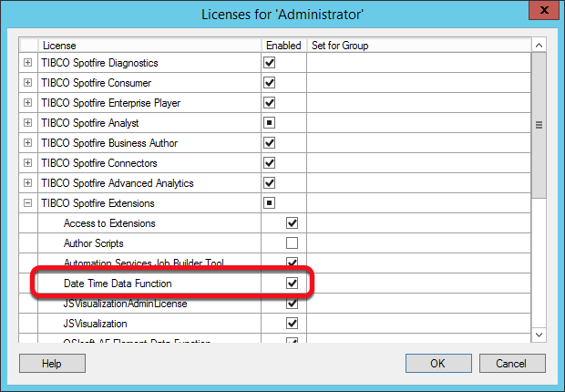The height and width of the screenshot is (392, 565).
Task: Click the Enabled column header
Action: click(x=283, y=45)
